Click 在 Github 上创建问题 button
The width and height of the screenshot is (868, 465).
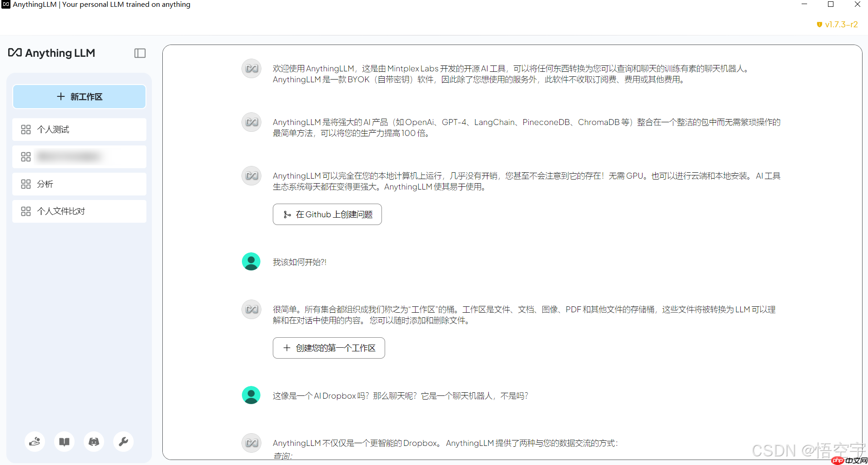[327, 214]
